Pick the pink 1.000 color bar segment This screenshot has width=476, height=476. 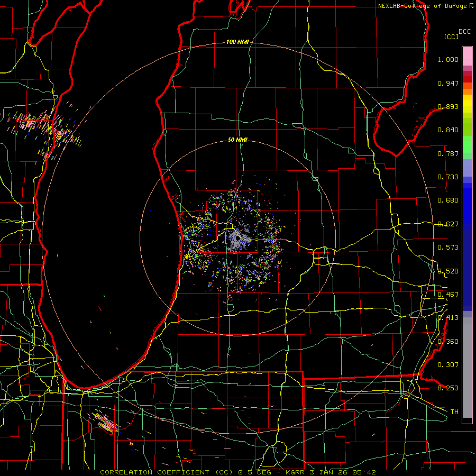[x=467, y=57]
